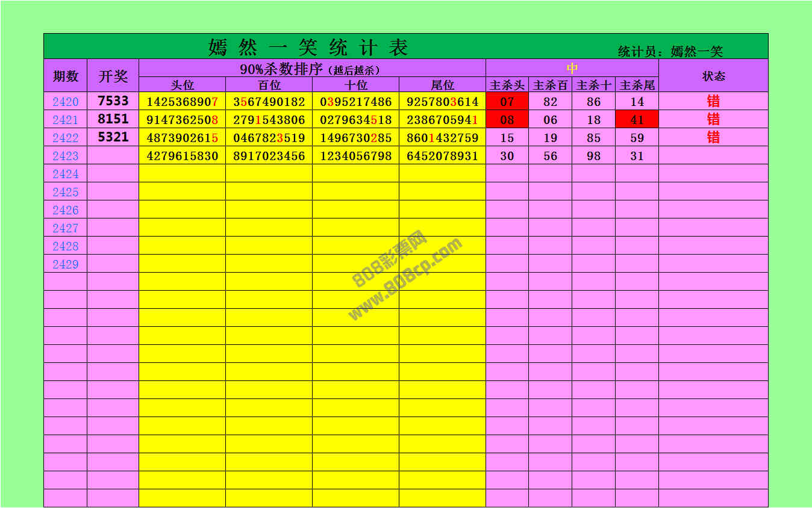Select period 2423 in the 期数 column

(x=66, y=156)
